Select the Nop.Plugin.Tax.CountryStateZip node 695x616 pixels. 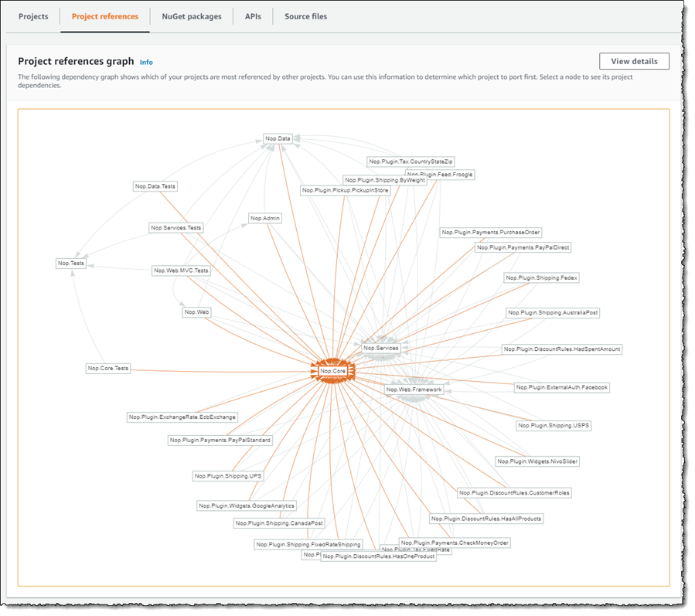click(x=411, y=162)
